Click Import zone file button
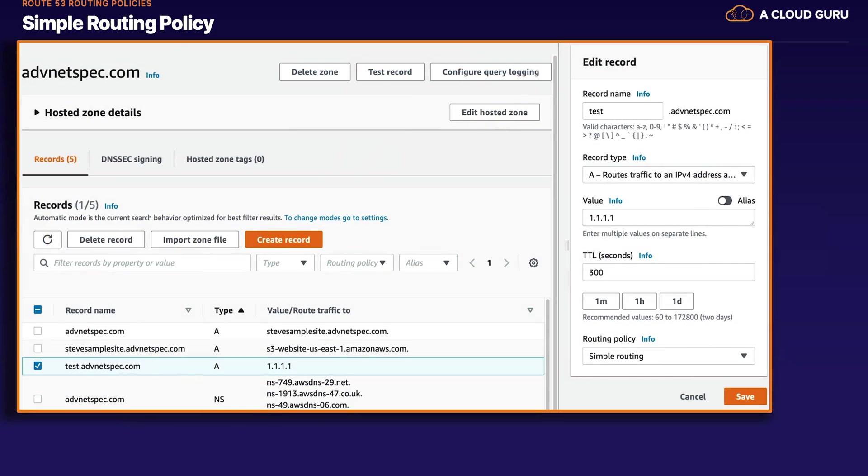 pos(194,239)
